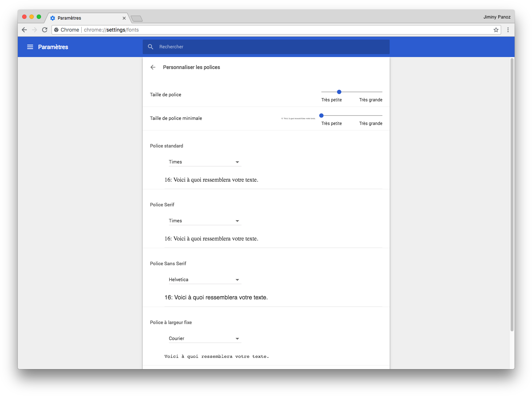
Task: Open the Courier fixed-width font dropdown
Action: tap(204, 339)
